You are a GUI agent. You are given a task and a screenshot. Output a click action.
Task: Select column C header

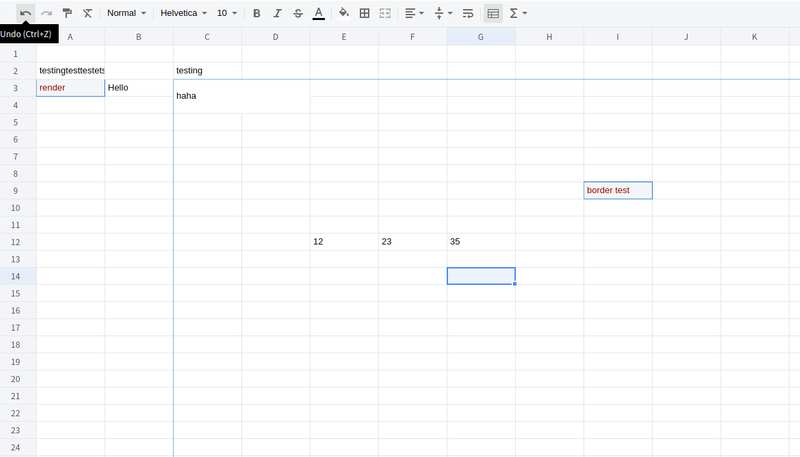(207, 37)
